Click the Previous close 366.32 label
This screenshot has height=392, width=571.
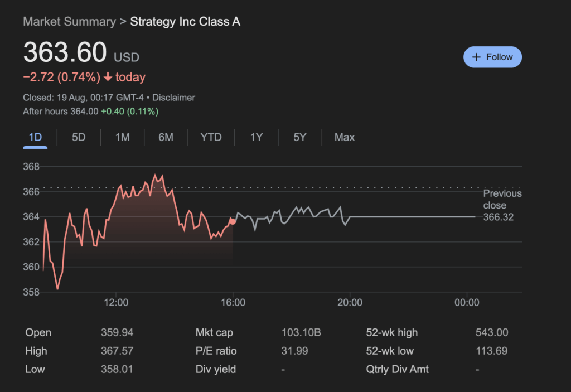pyautogui.click(x=502, y=205)
